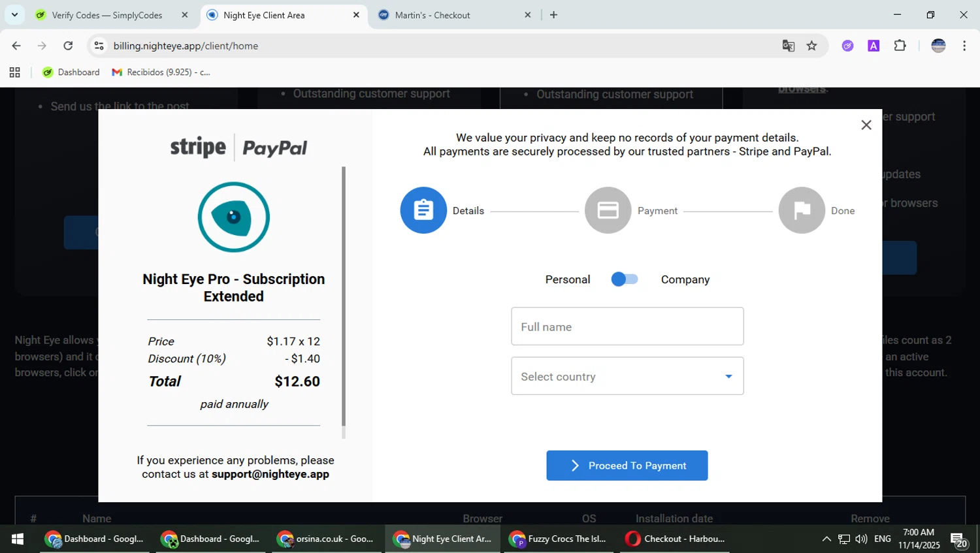This screenshot has height=553, width=980.
Task: Bookmark this page with the star
Action: [811, 46]
